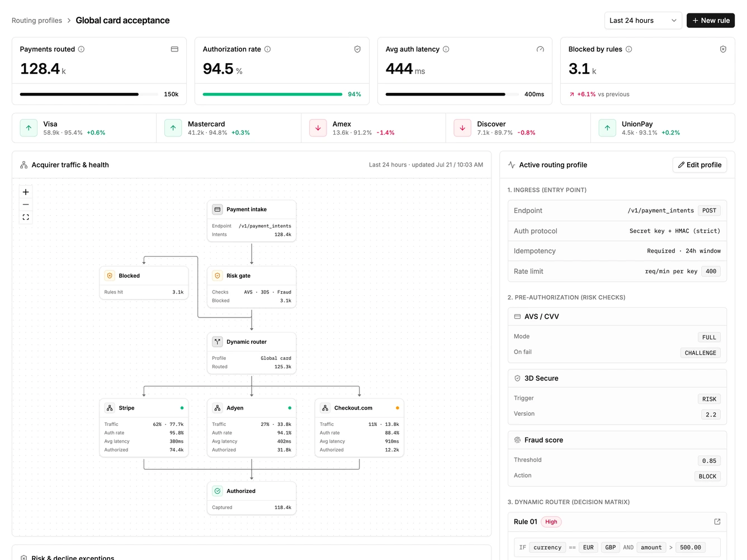747x560 pixels.
Task: Click the Blocked by rules info icon
Action: coord(628,49)
